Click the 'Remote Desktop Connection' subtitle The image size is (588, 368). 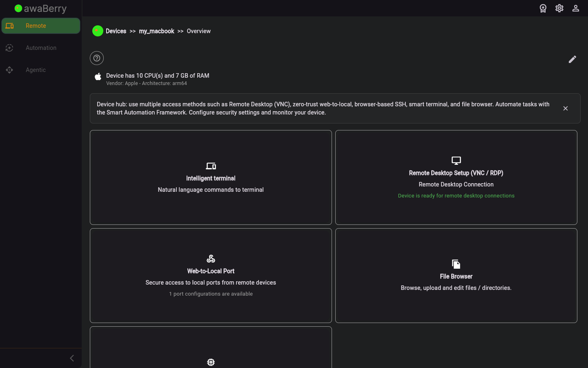tap(456, 184)
